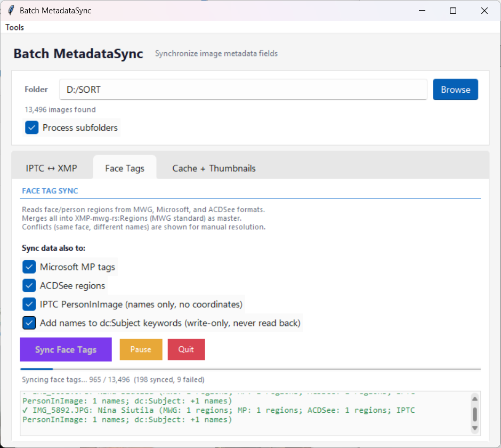Viewport: 501px width, 448px height.
Task: Select the Face Tags tab
Action: [124, 167]
